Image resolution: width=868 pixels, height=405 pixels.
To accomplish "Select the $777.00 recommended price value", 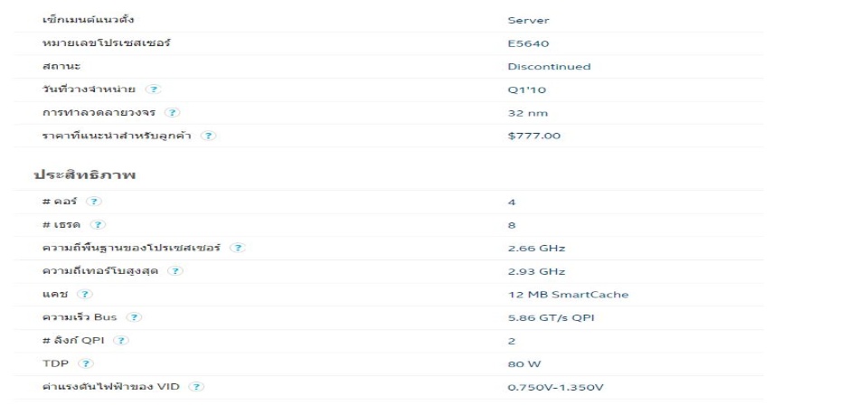I will click(x=533, y=136).
